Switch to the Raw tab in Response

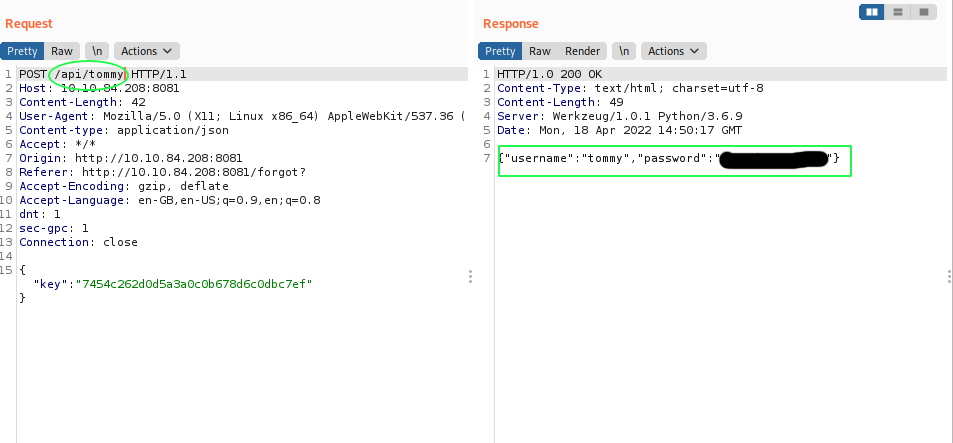(x=540, y=51)
